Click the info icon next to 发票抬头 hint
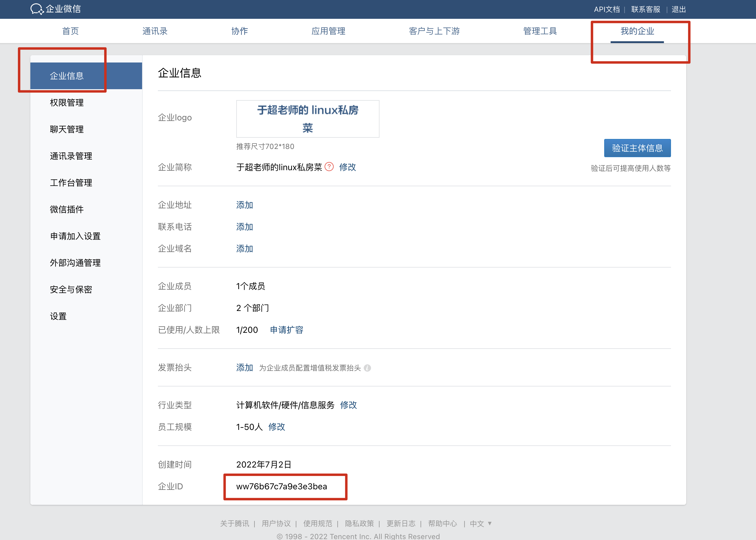 367,368
